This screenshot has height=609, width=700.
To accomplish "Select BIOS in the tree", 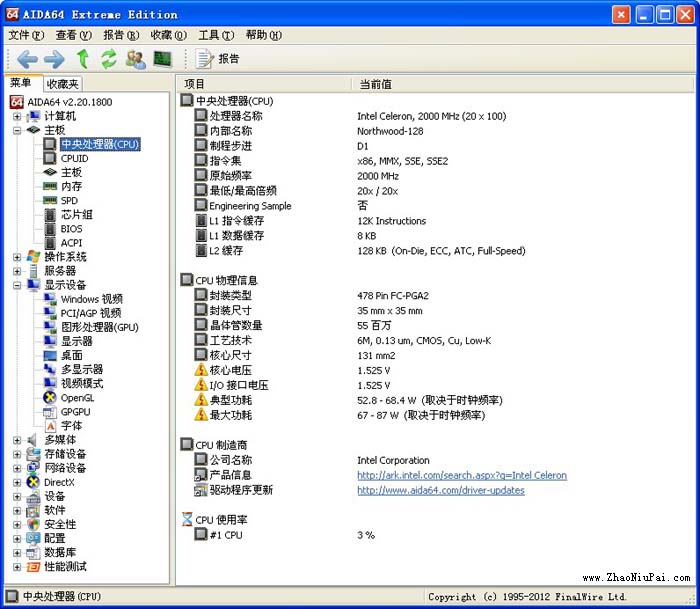I will (71, 229).
